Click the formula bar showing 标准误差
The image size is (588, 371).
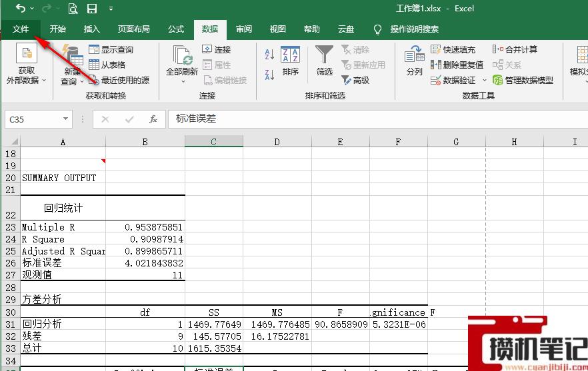(x=378, y=119)
